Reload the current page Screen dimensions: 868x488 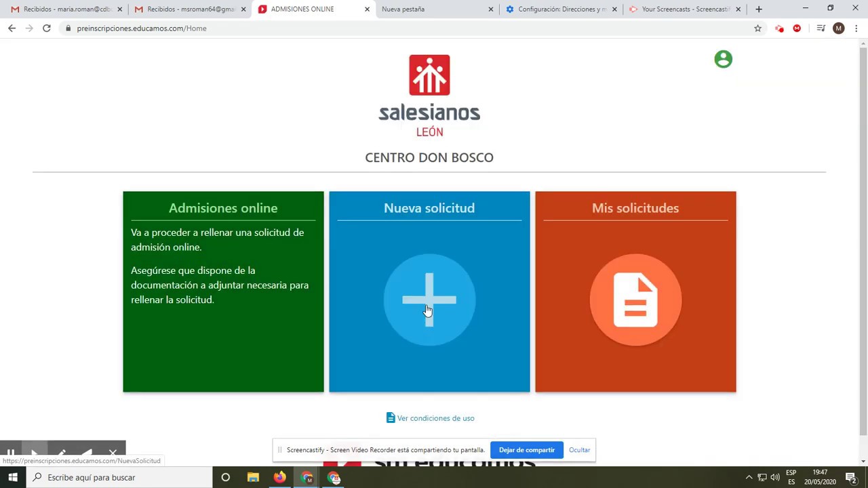(47, 28)
